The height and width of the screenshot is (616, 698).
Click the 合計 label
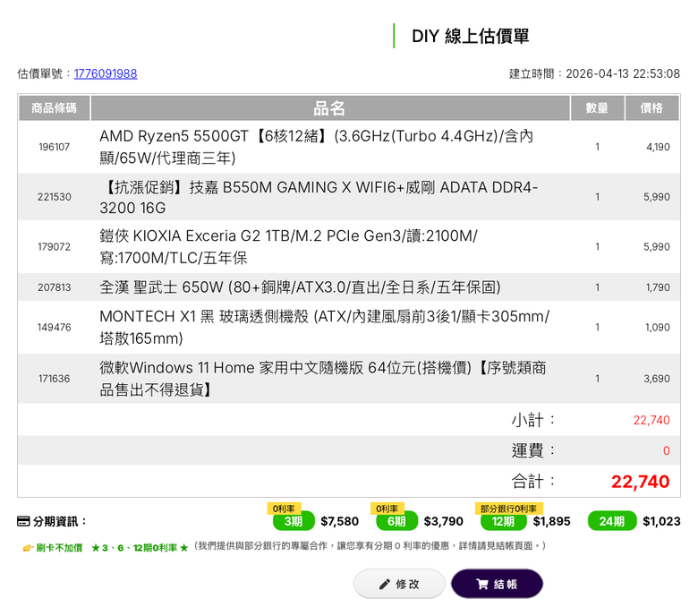(x=533, y=482)
